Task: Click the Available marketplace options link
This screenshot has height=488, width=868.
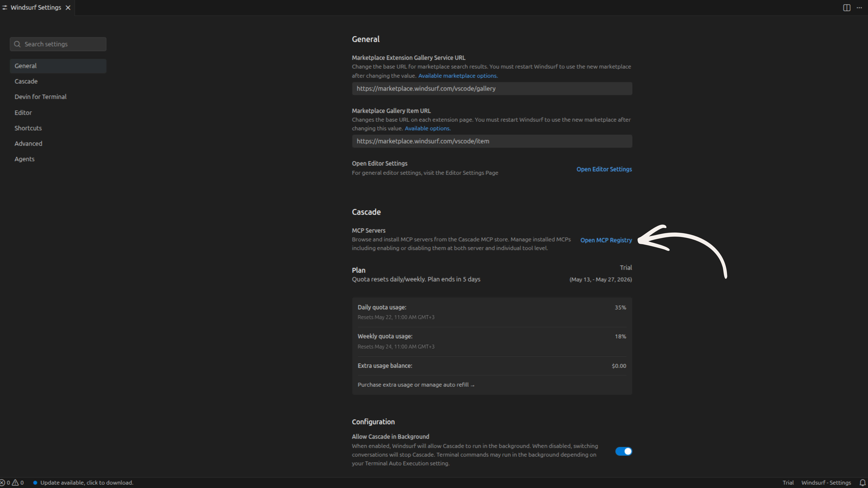Action: point(458,76)
